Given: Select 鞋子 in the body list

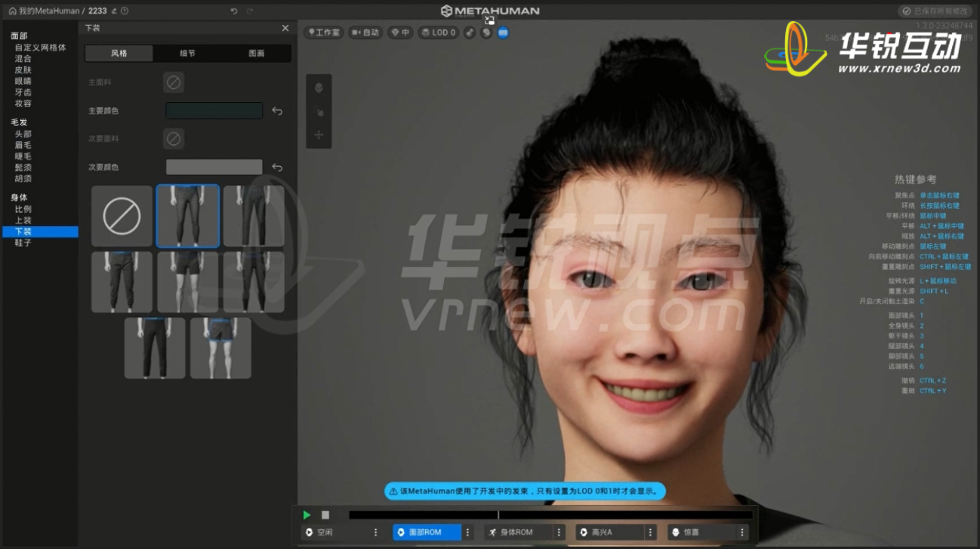Looking at the screenshot, I should [23, 243].
